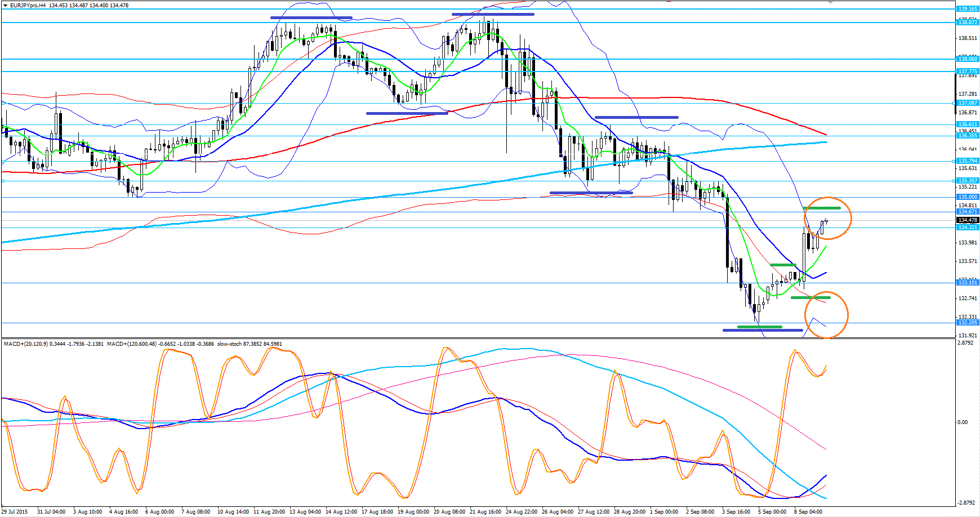Click the 139.165 price level label
This screenshot has width=980, height=517.
[x=968, y=9]
